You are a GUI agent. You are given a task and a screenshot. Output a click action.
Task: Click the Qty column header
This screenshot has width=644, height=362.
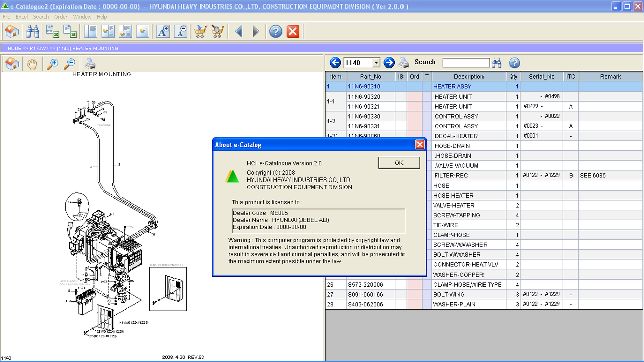click(x=513, y=77)
